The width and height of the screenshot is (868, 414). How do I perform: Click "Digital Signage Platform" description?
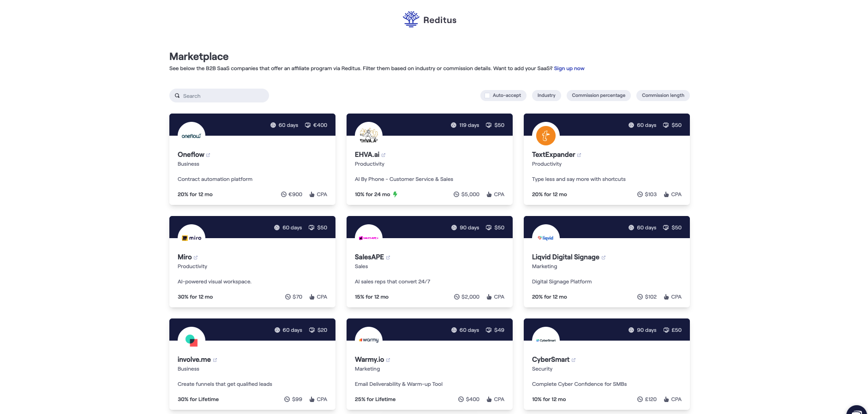pos(562,282)
